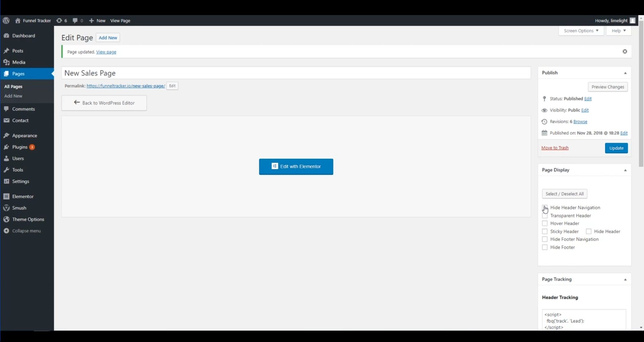Select Add New under Pages submenu
The image size is (644, 342).
point(13,96)
